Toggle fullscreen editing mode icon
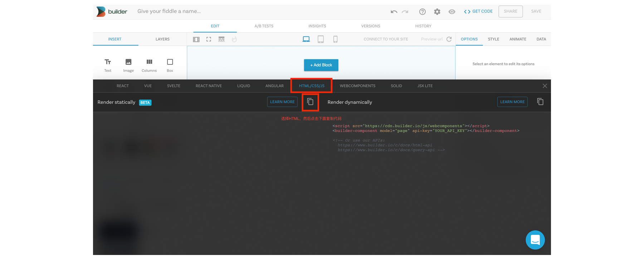This screenshot has height=260, width=644. point(209,39)
